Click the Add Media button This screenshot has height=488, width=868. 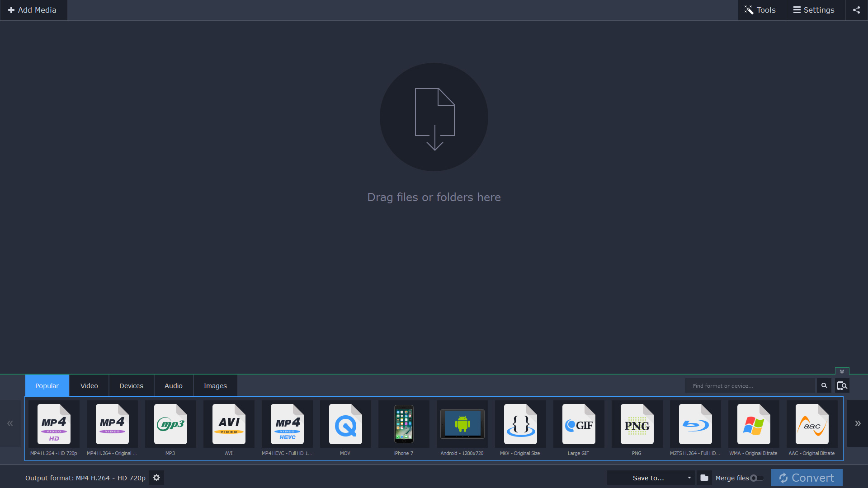[x=33, y=10]
